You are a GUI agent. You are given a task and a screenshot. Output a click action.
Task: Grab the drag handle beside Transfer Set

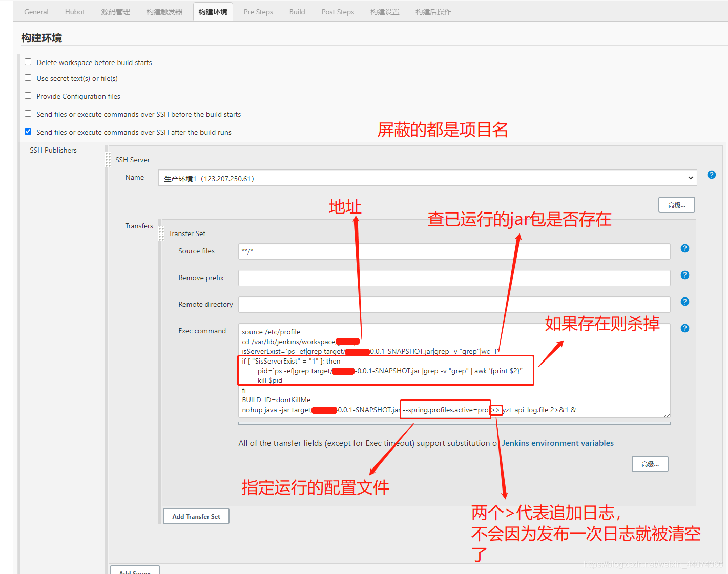[162, 233]
